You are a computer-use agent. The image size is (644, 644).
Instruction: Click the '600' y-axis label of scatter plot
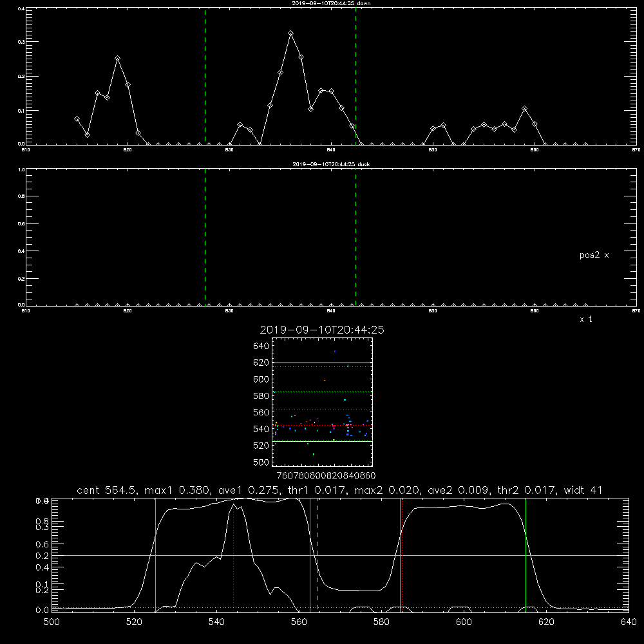pyautogui.click(x=261, y=379)
